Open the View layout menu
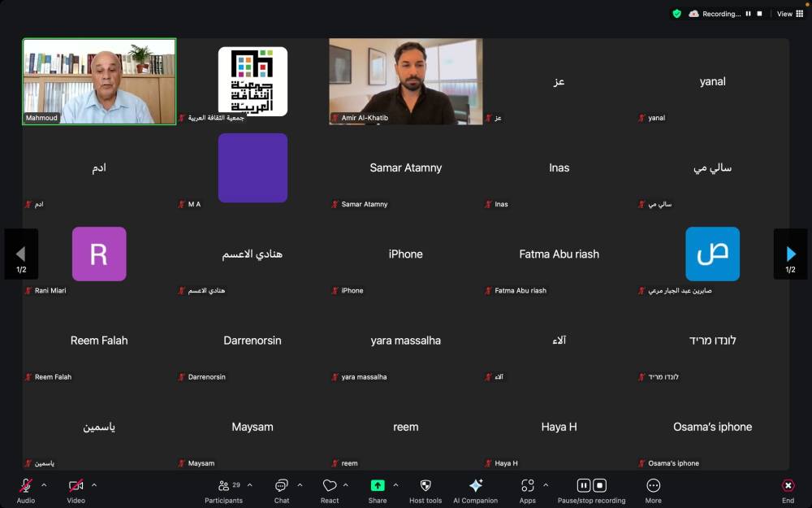812x508 pixels. (789, 14)
